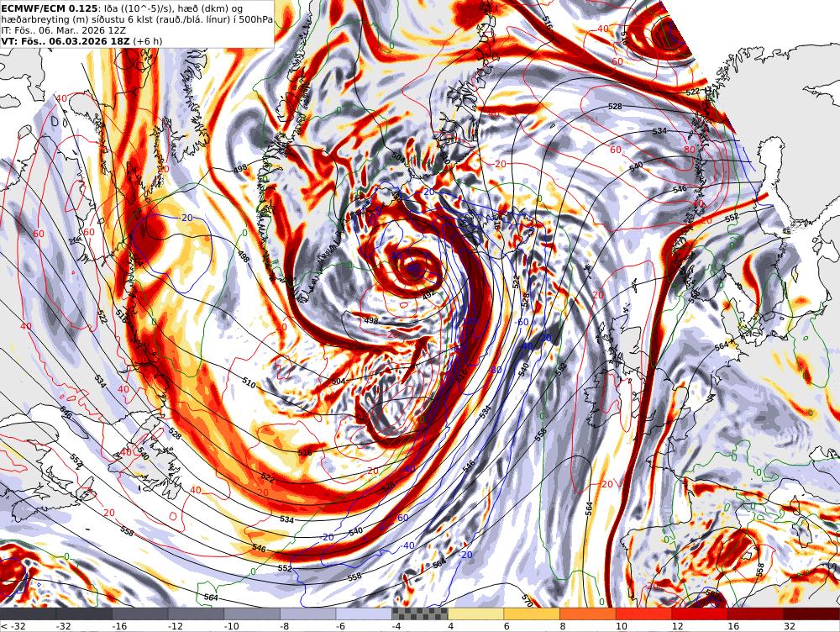
Task: Click the 'IT: Fös.. 06. Mar.. 2026 12Z' line
Action: pyautogui.click(x=64, y=30)
